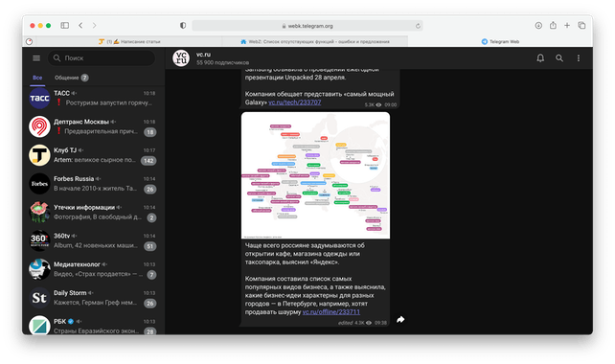Open the Daily Storm chat
This screenshot has height=364, width=615.
click(93, 298)
